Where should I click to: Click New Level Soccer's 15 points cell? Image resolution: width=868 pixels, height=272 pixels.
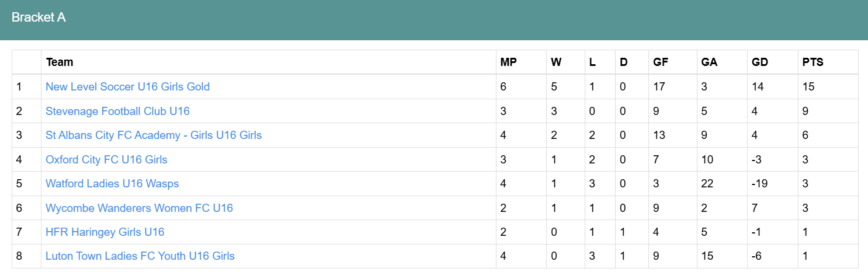coord(808,87)
